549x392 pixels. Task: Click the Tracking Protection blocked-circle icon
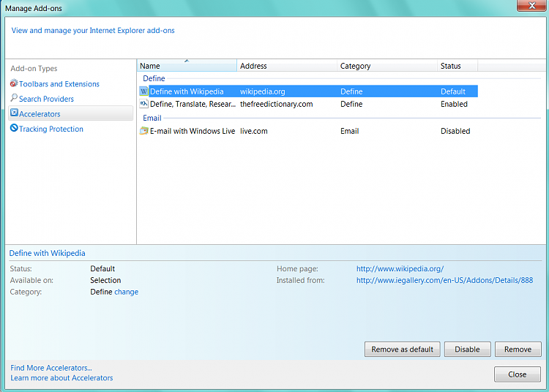[14, 128]
